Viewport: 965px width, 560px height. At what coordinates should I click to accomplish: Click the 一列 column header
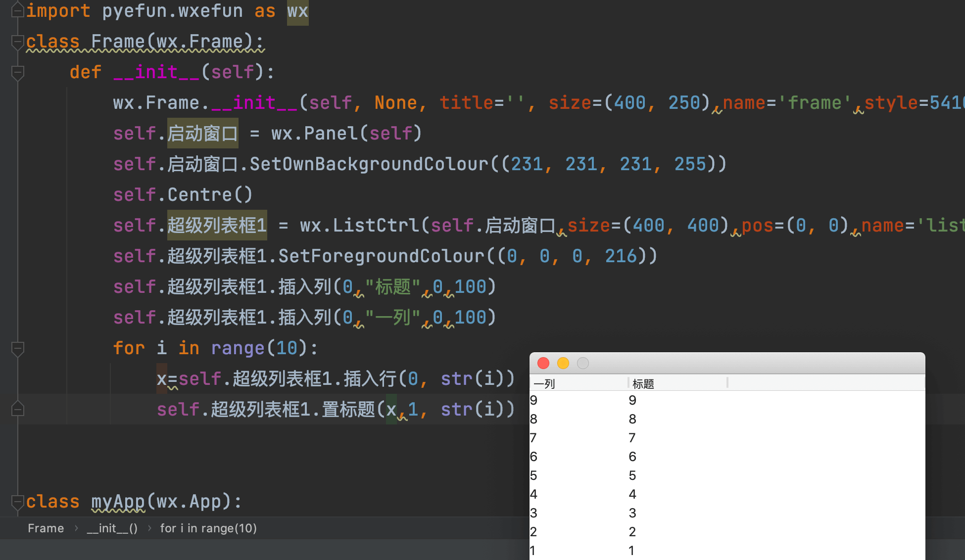point(579,383)
